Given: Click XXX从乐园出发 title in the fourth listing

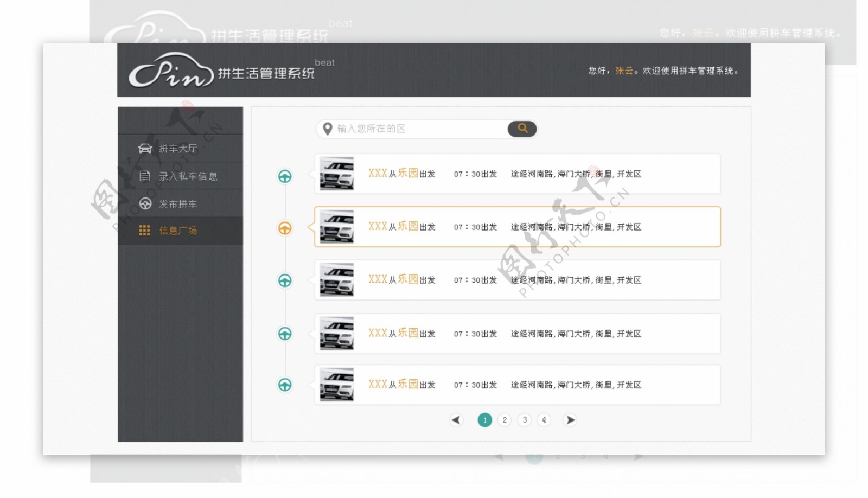Looking at the screenshot, I should tap(402, 333).
